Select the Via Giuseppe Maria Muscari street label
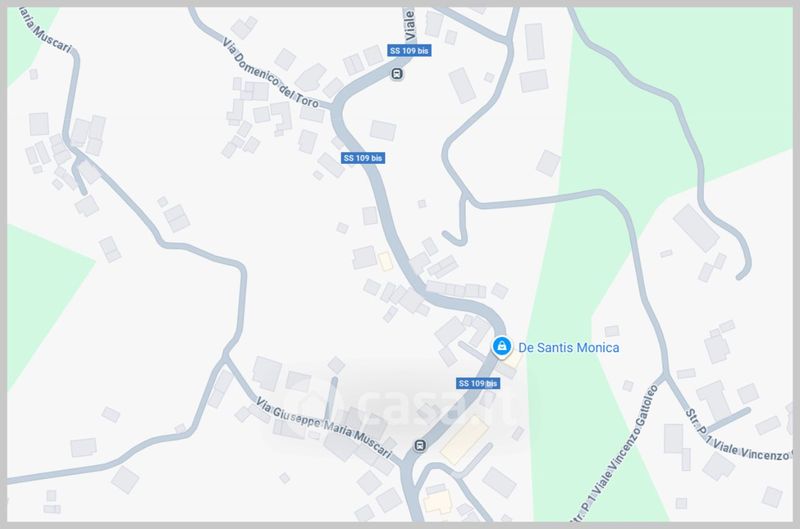Screen dimensions: 800x529 point(324,427)
